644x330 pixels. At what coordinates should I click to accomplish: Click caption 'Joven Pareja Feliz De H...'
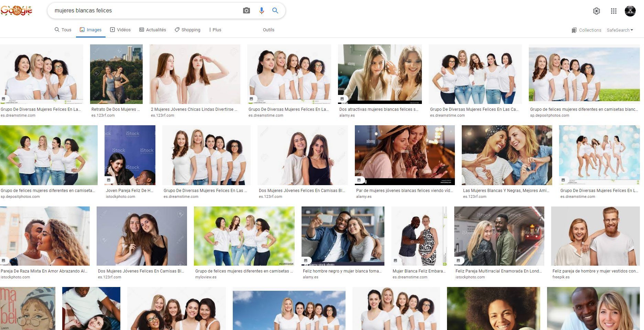[x=130, y=191]
